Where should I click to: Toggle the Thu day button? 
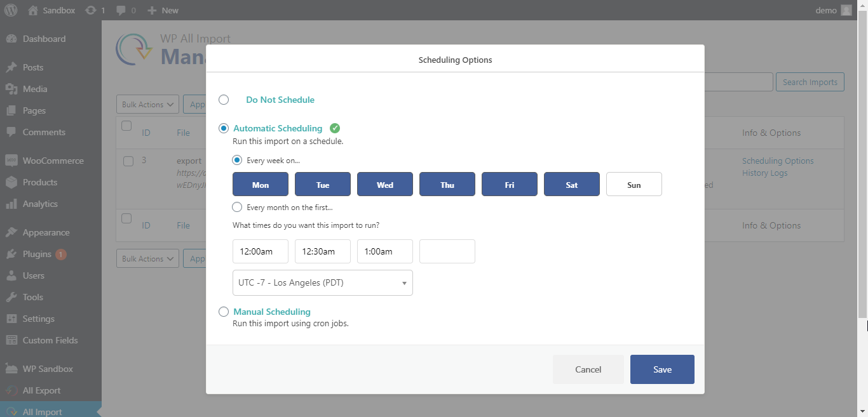pyautogui.click(x=447, y=184)
